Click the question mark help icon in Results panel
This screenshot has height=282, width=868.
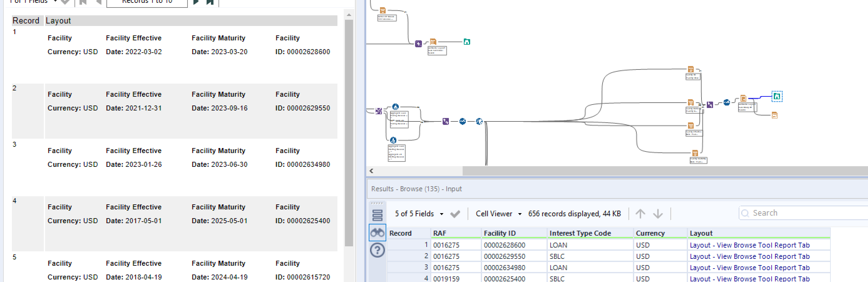(x=378, y=250)
